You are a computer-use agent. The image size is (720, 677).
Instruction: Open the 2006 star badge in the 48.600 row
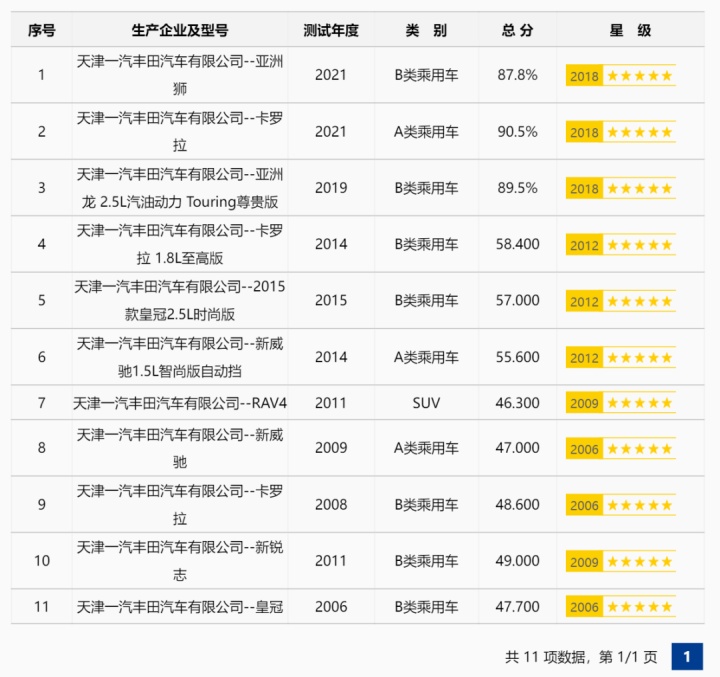click(x=620, y=505)
